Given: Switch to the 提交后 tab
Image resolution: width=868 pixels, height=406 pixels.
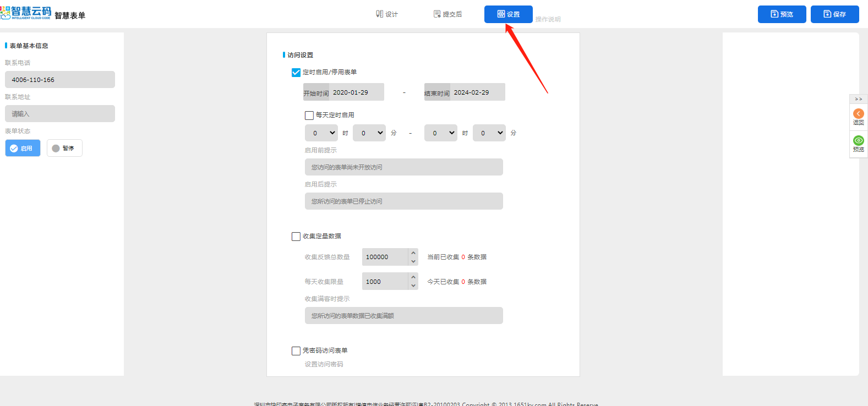Looking at the screenshot, I should click(448, 14).
